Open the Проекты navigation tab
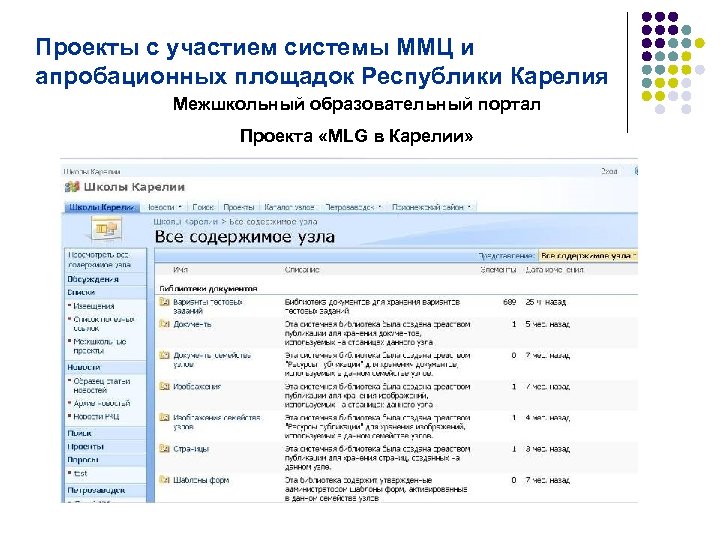The height and width of the screenshot is (540, 720). coord(239,207)
